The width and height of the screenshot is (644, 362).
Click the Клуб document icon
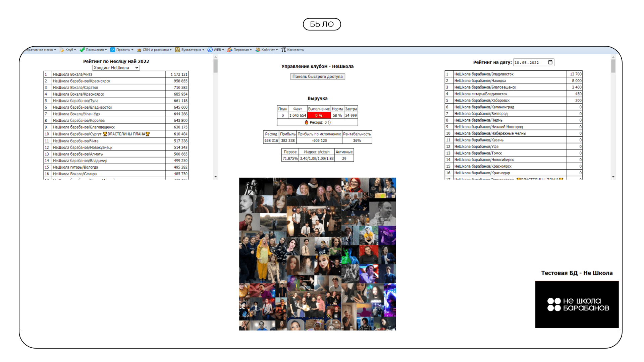(61, 50)
